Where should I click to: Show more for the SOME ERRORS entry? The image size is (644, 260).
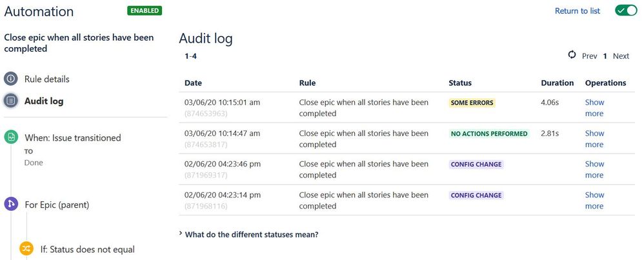click(x=594, y=108)
